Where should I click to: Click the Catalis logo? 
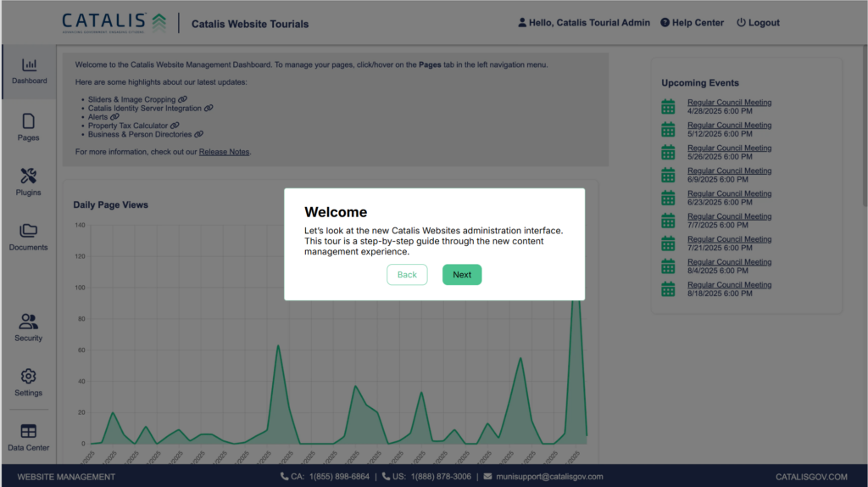click(114, 23)
